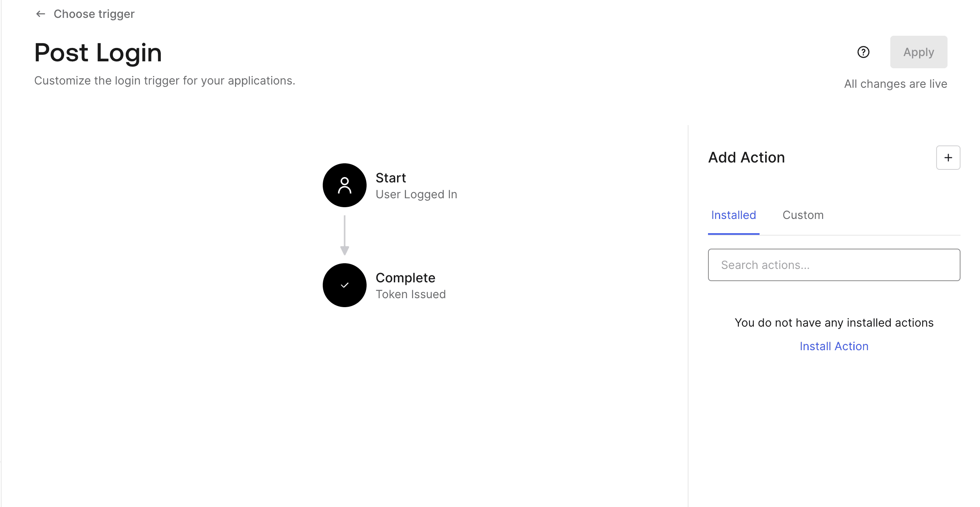Click the User Logged In subtitle
Image resolution: width=980 pixels, height=507 pixels.
click(x=416, y=195)
